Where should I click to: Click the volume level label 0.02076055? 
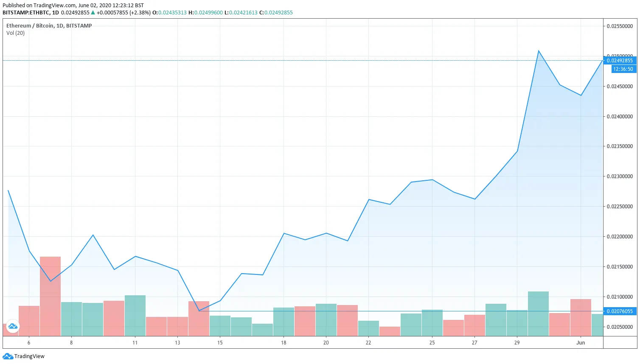[x=620, y=311]
